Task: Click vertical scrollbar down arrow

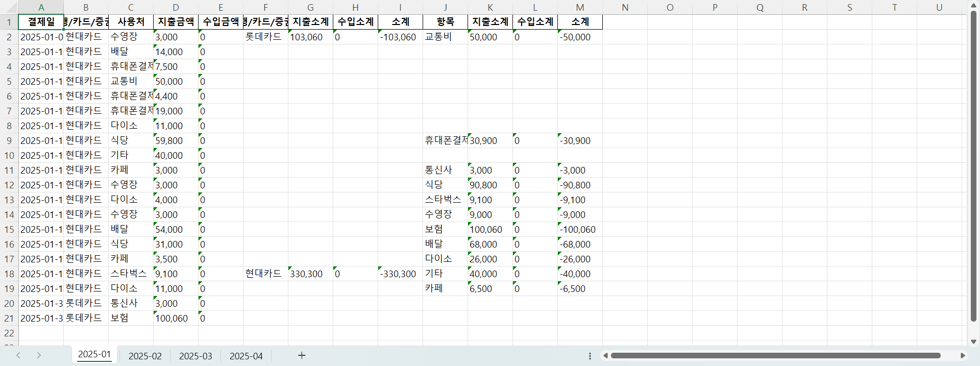Action: 973,341
